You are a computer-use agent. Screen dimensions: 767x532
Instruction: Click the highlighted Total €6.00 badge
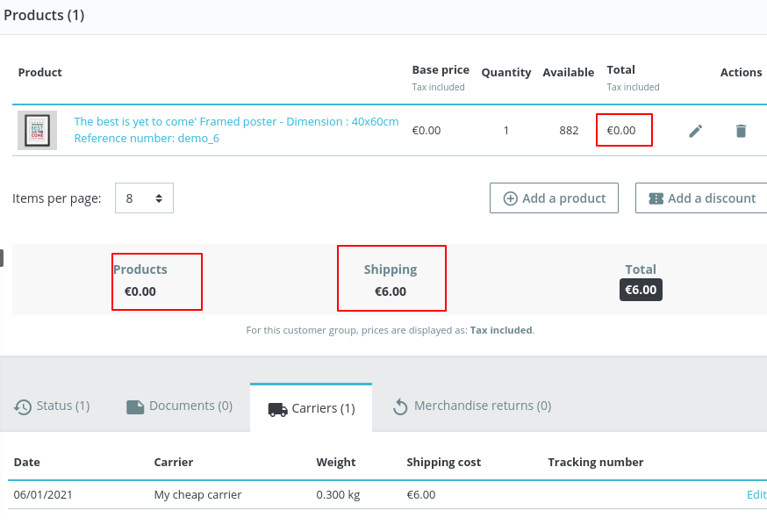click(x=641, y=289)
